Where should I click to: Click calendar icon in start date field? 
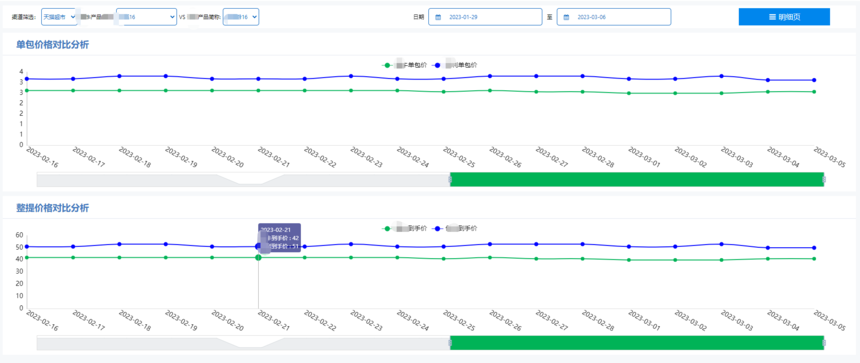coord(438,17)
